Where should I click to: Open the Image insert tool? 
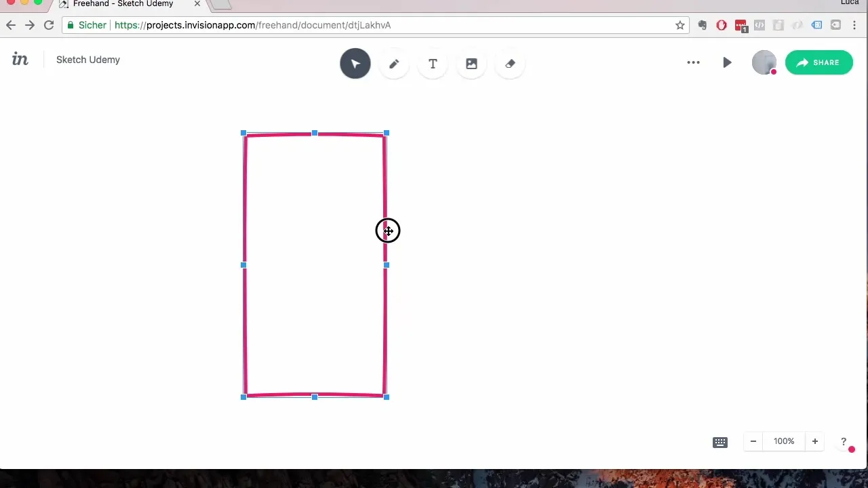(471, 64)
